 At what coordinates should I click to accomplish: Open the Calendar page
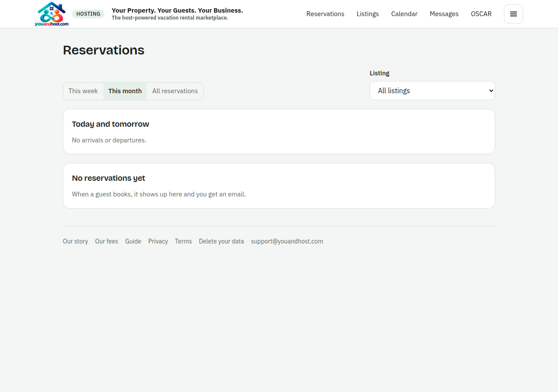tap(404, 14)
